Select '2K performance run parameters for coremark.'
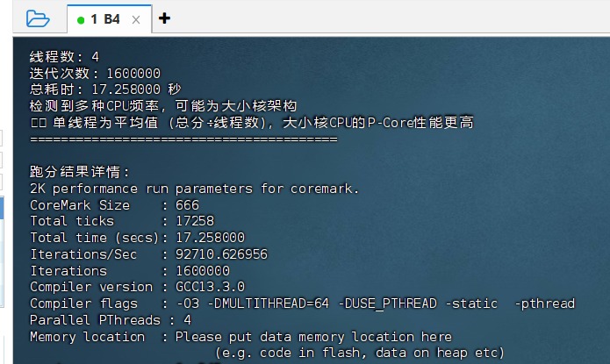The height and width of the screenshot is (364, 610). [194, 189]
